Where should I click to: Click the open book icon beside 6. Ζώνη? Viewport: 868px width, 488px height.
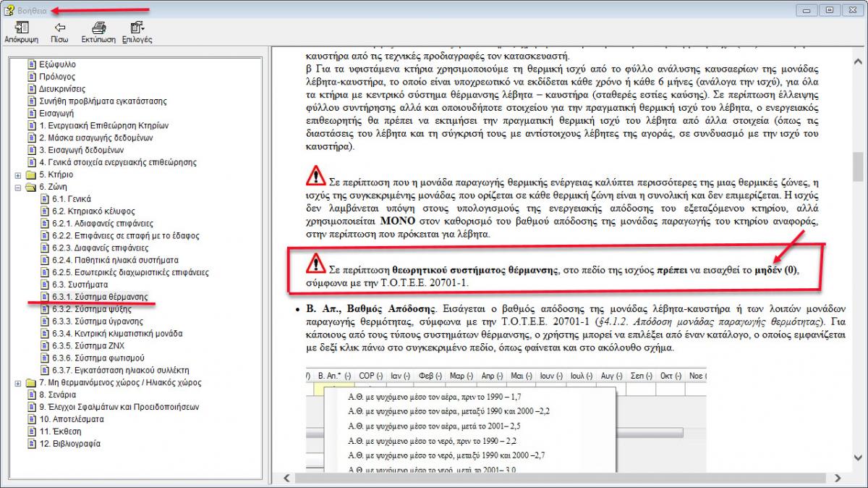click(31, 187)
